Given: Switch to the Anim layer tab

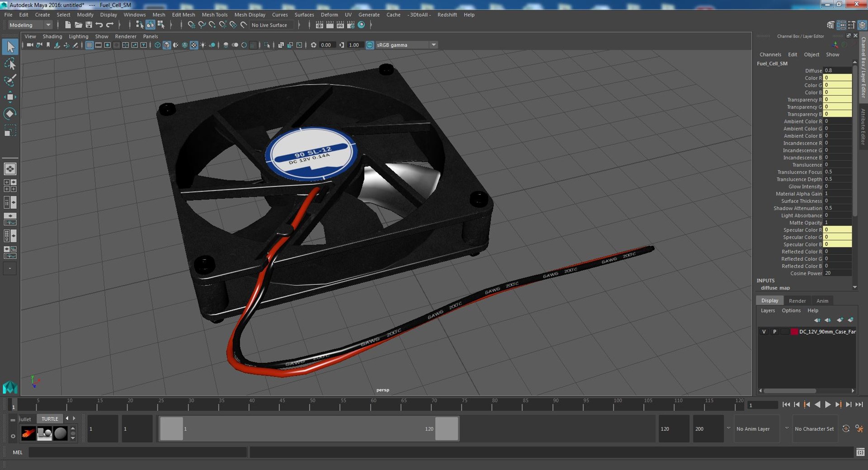Looking at the screenshot, I should point(822,301).
